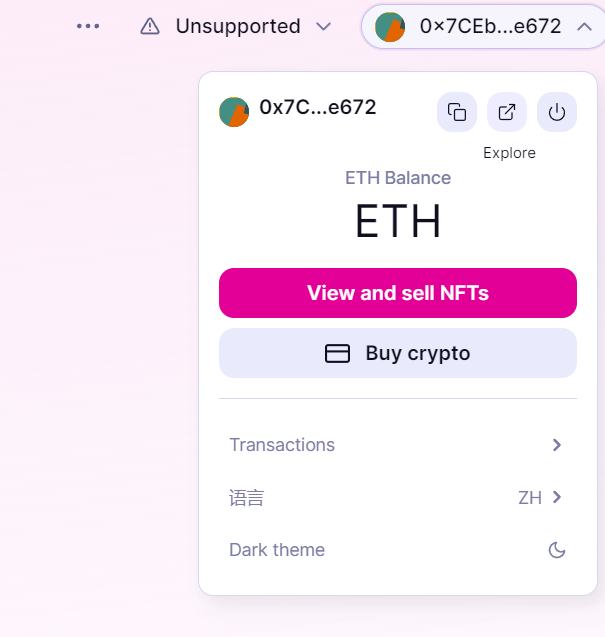
Task: Click the credit card icon on Buy crypto
Action: click(x=337, y=353)
